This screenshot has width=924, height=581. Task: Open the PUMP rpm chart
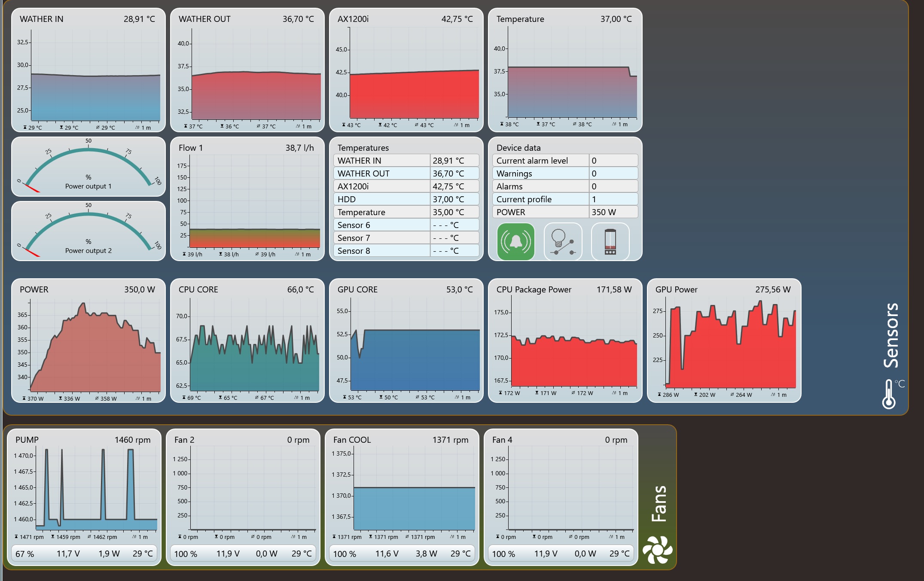pos(97,487)
